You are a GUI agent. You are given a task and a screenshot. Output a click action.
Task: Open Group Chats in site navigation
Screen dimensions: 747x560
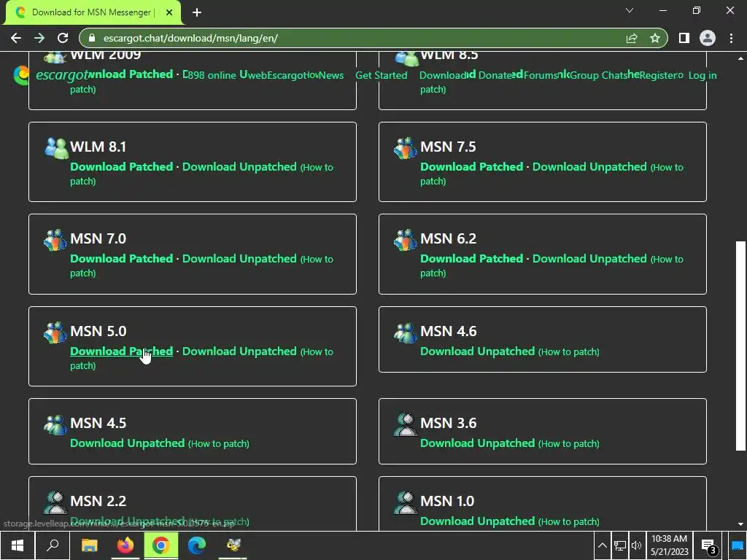(598, 75)
